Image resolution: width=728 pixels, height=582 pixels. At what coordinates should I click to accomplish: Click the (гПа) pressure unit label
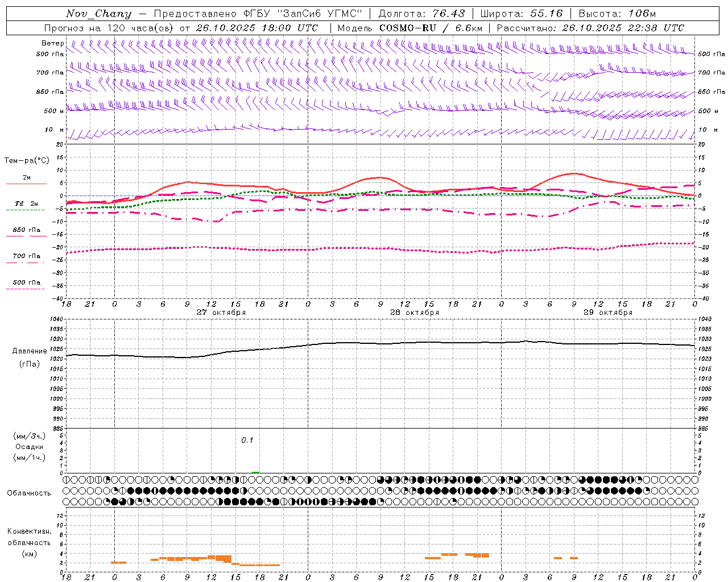coord(29,364)
